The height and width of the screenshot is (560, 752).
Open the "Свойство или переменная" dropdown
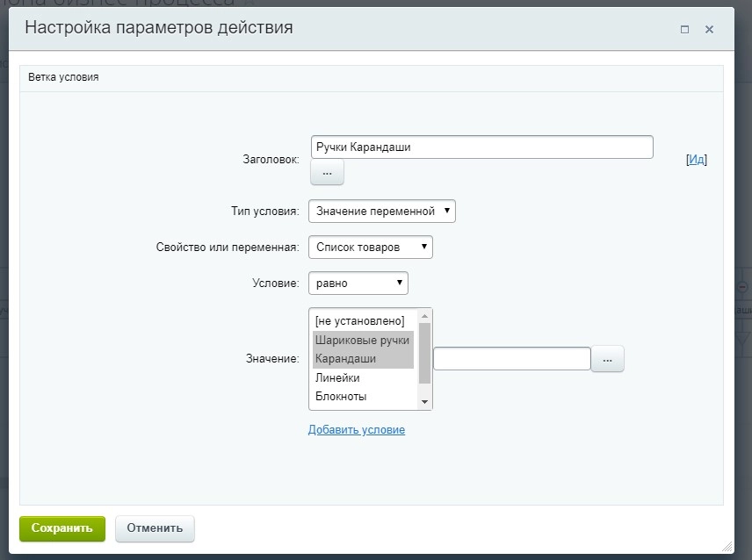click(x=370, y=247)
